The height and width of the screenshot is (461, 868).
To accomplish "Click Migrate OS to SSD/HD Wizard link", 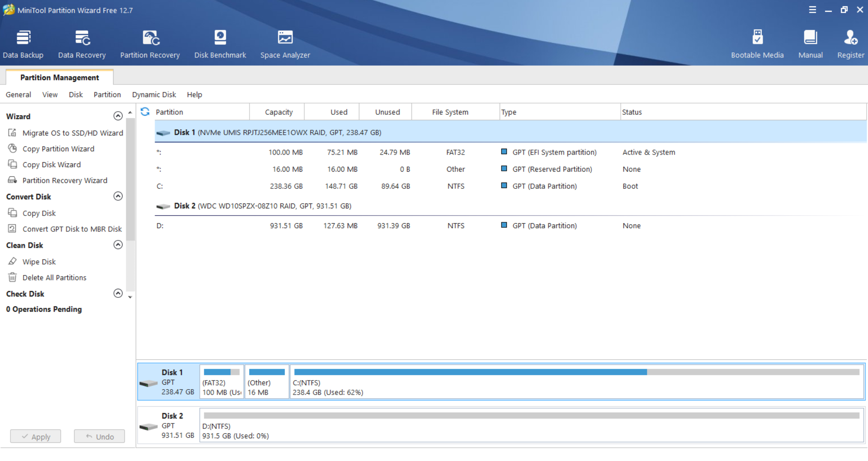I will coord(73,133).
